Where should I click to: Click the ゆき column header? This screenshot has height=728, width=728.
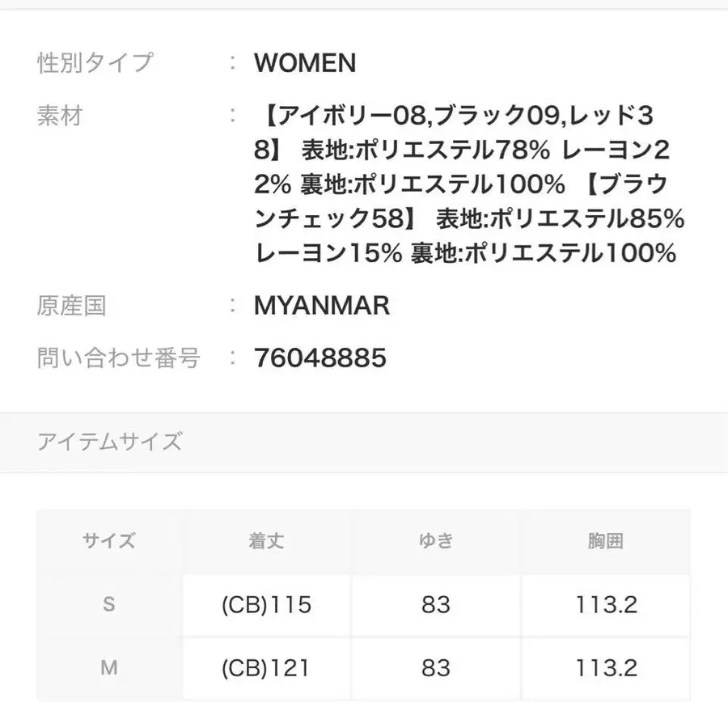pos(435,541)
